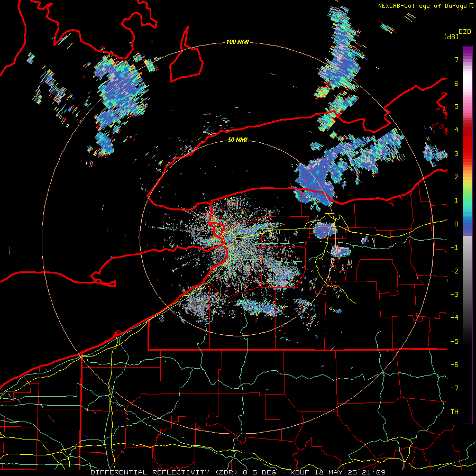Click the 4 value on the colorbar
Image resolution: width=476 pixels, height=476 pixels.
tap(456, 130)
